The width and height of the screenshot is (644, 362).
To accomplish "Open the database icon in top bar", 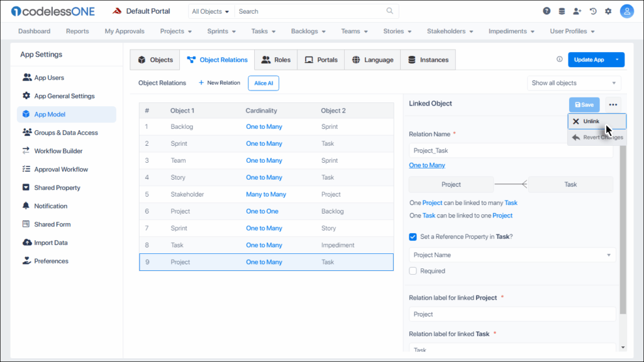I will [562, 11].
